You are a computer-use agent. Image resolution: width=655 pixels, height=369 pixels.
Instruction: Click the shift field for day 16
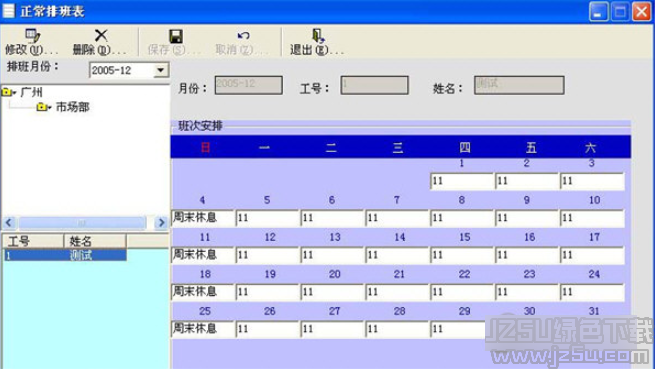coord(527,254)
